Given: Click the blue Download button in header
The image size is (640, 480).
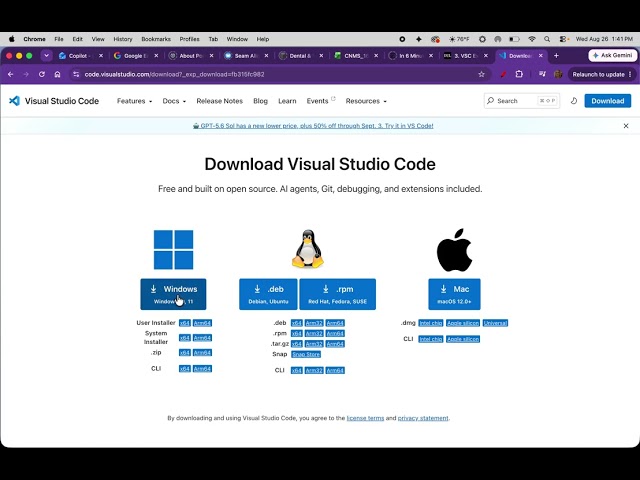Looking at the screenshot, I should 607,101.
